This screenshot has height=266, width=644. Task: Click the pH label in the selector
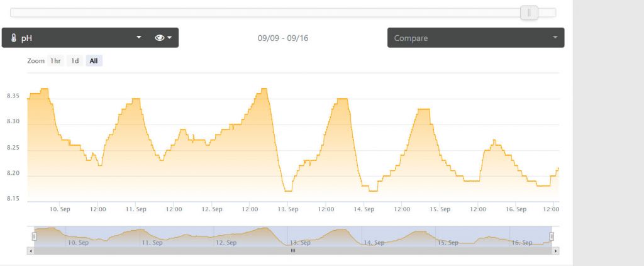[x=27, y=38]
